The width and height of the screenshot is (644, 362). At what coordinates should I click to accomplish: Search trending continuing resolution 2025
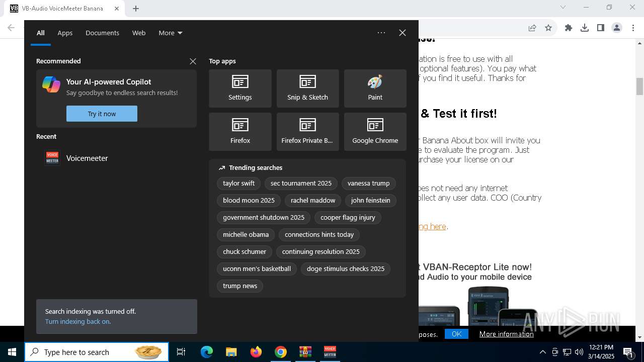320,251
